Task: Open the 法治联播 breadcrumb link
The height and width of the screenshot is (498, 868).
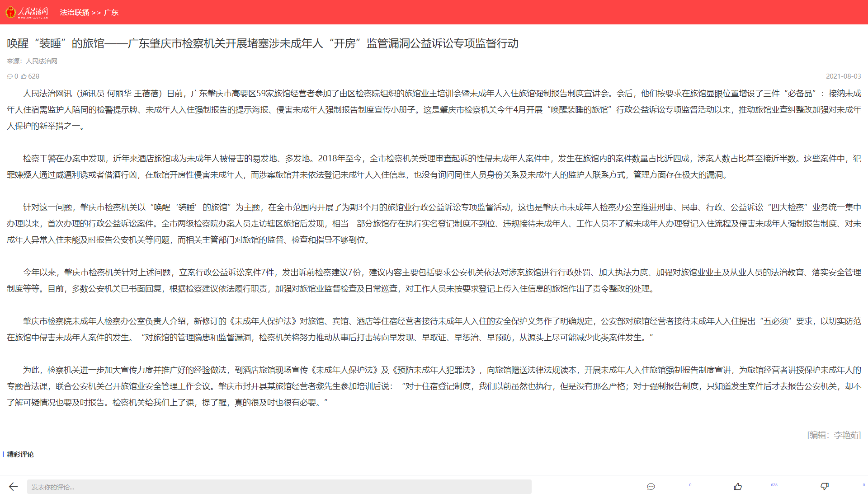Action: (x=75, y=13)
